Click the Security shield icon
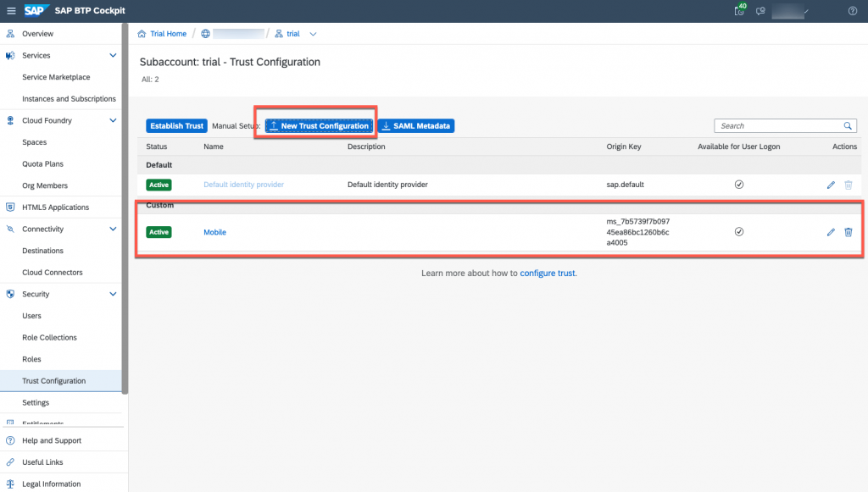This screenshot has height=492, width=868. tap(10, 294)
